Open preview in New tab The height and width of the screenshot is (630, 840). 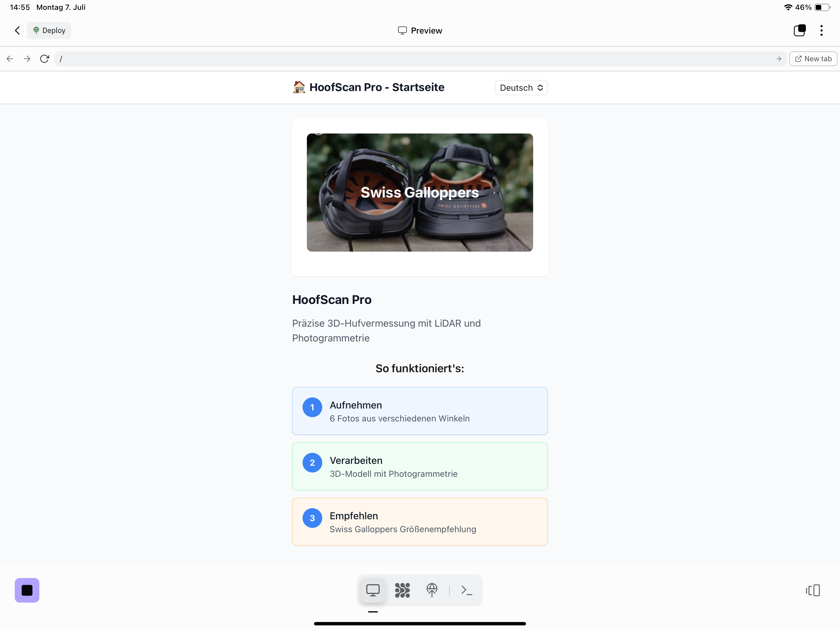[x=813, y=58]
